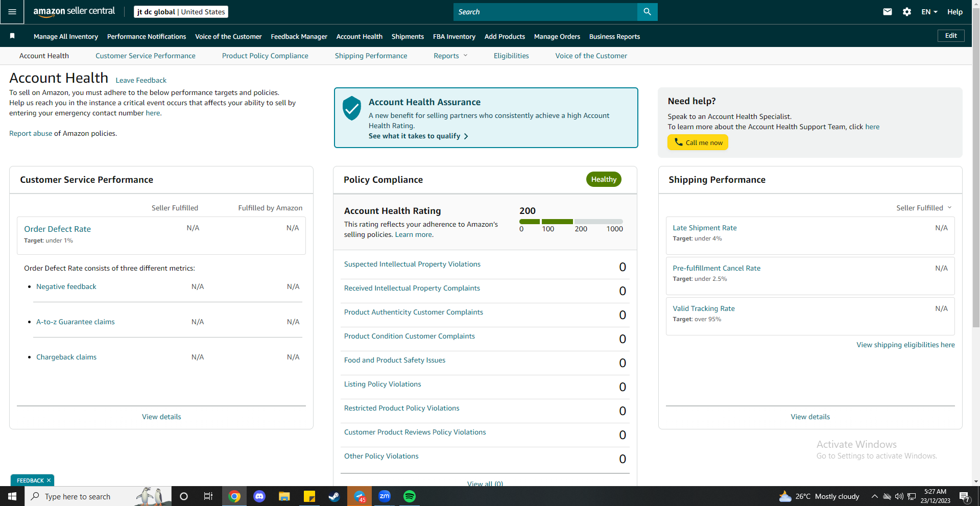The height and width of the screenshot is (506, 980).
Task: Open the settings gear icon
Action: click(x=907, y=12)
